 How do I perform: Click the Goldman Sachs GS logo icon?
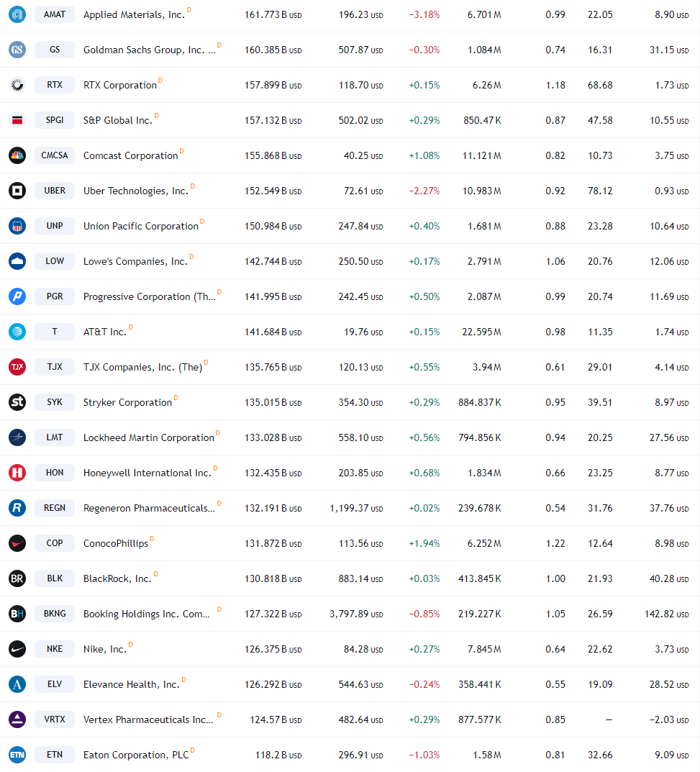click(17, 50)
